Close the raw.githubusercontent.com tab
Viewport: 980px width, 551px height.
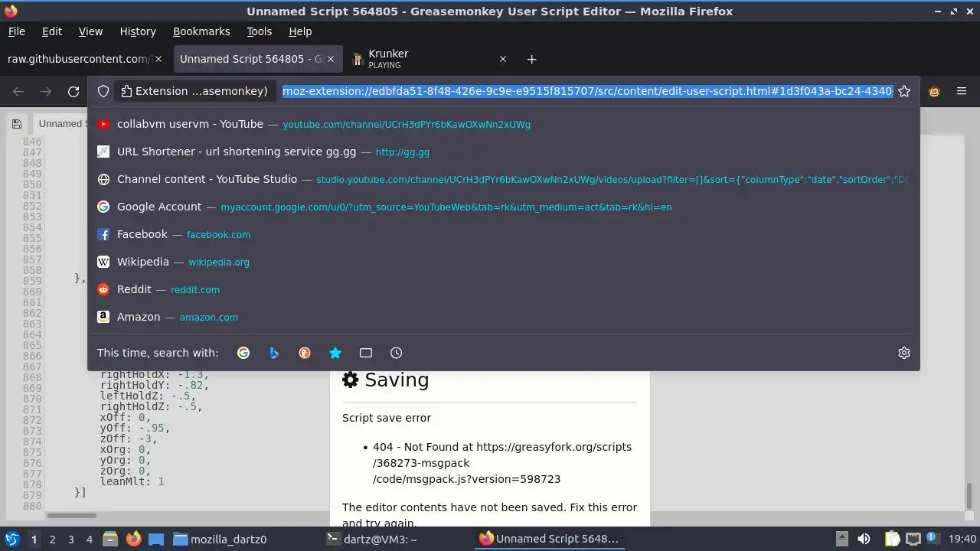click(158, 59)
